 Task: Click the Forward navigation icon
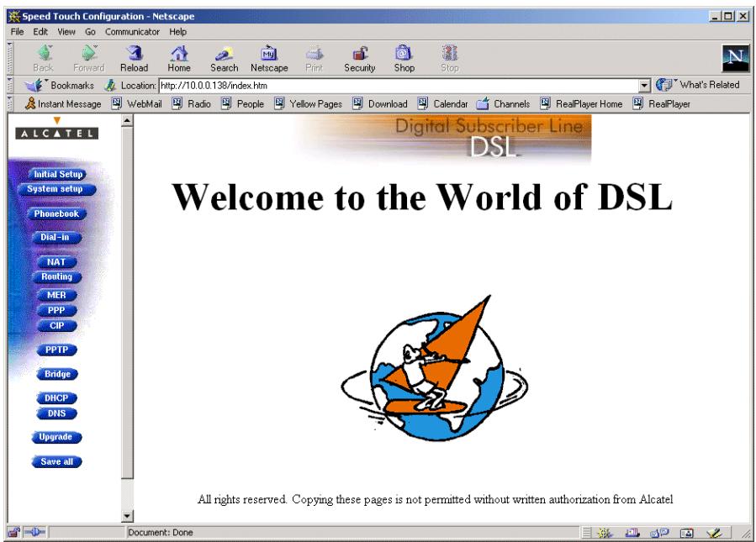[x=88, y=58]
